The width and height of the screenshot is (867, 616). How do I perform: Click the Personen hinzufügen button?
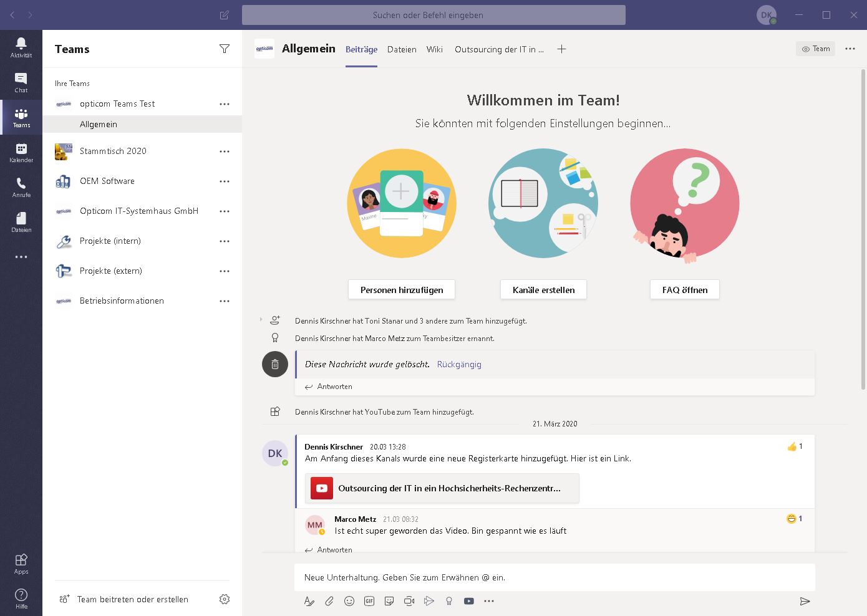click(x=402, y=290)
